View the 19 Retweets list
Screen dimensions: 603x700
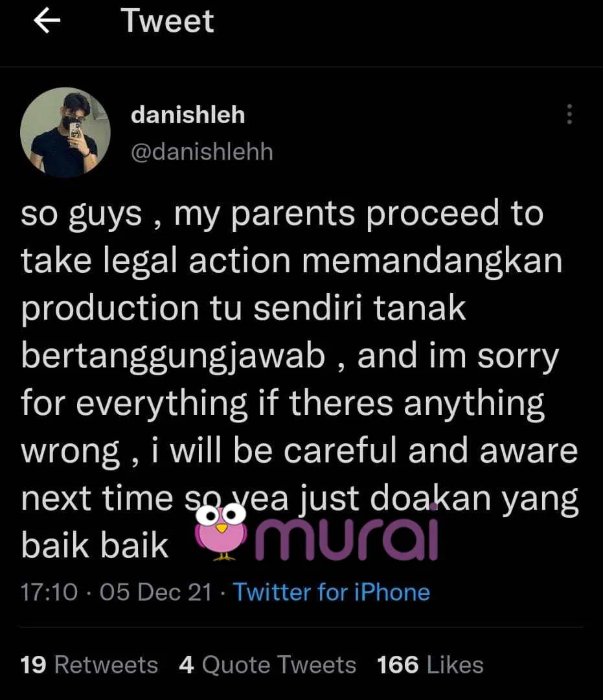click(89, 665)
